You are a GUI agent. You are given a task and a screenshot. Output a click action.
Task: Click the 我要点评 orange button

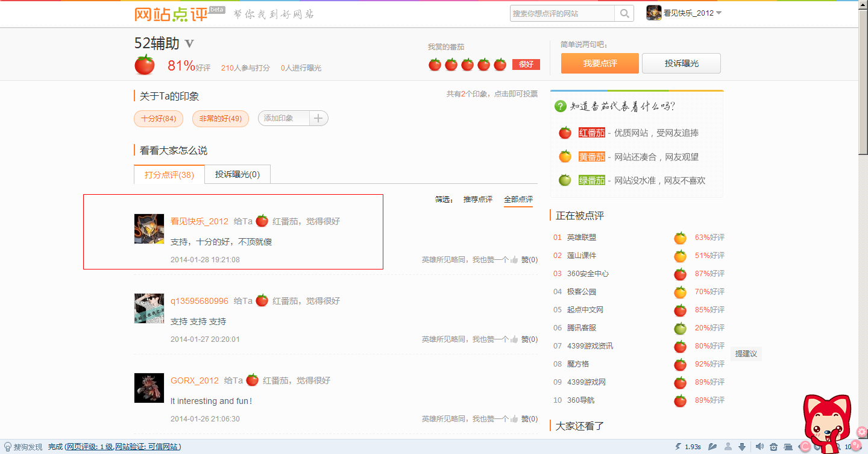(x=600, y=63)
